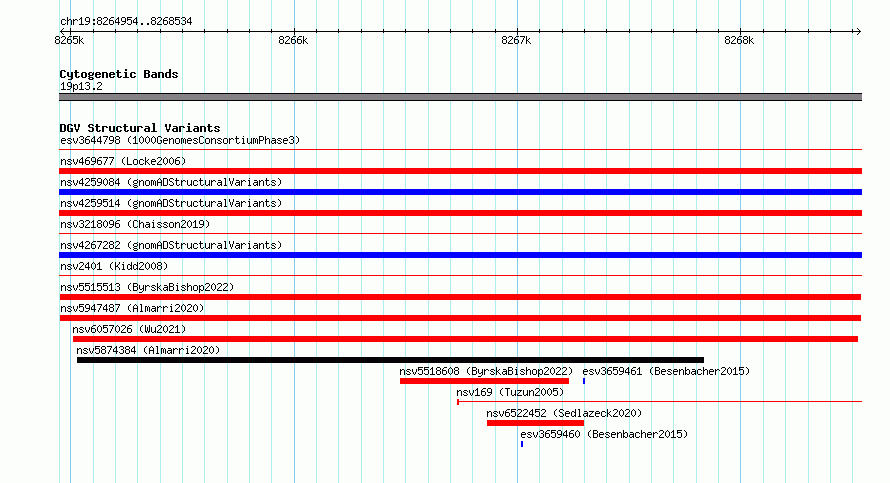Click the right scroll arrow on ruler

pos(858,31)
